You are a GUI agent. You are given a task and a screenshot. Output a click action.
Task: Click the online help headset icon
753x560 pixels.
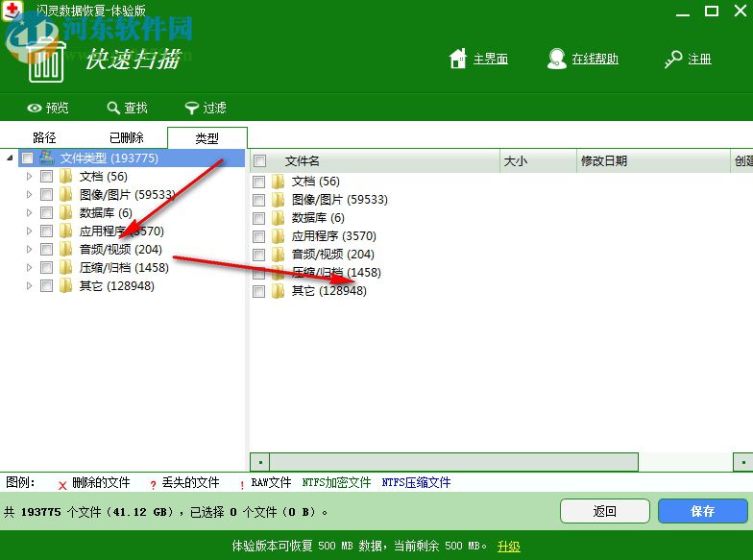(557, 59)
